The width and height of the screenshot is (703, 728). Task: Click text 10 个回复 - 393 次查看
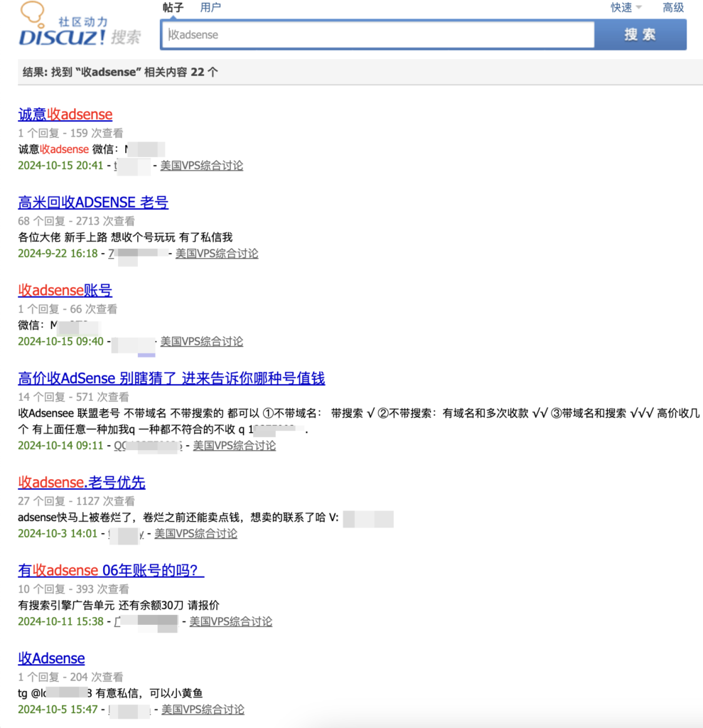73,589
